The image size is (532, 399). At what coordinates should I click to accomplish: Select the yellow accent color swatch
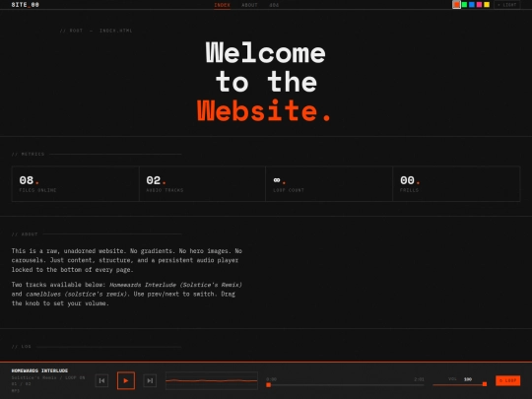click(x=487, y=5)
